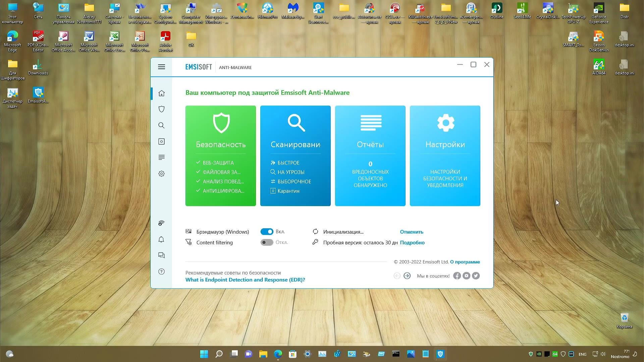Open the Scan search icon in sidebar
The width and height of the screenshot is (644, 362).
[161, 125]
